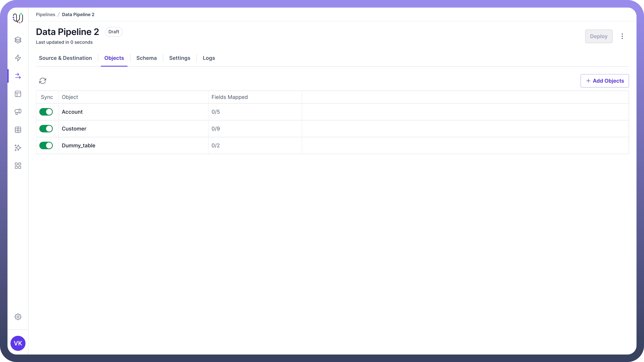Disable sync toggle for Account

(x=46, y=112)
